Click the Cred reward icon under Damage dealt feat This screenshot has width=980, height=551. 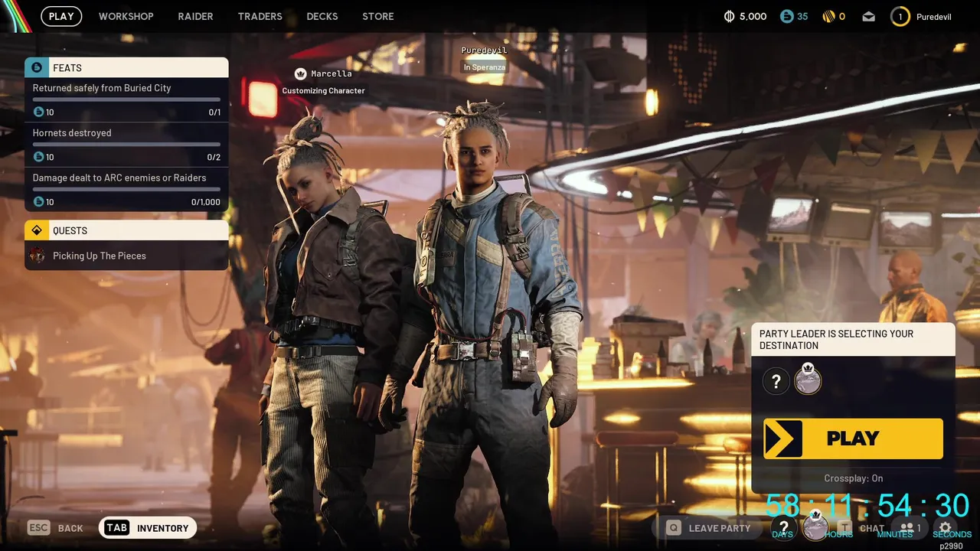[x=38, y=201]
